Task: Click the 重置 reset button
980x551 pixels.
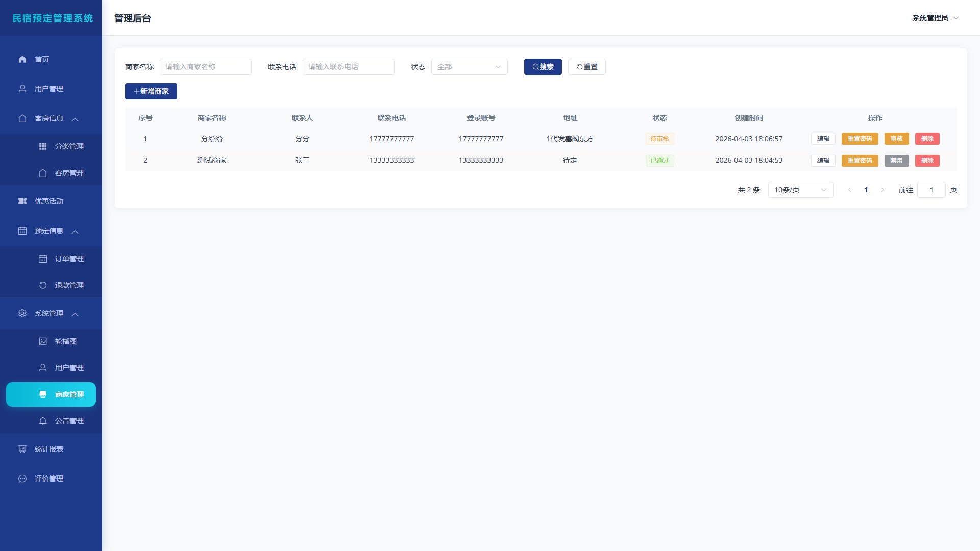Action: pos(586,67)
